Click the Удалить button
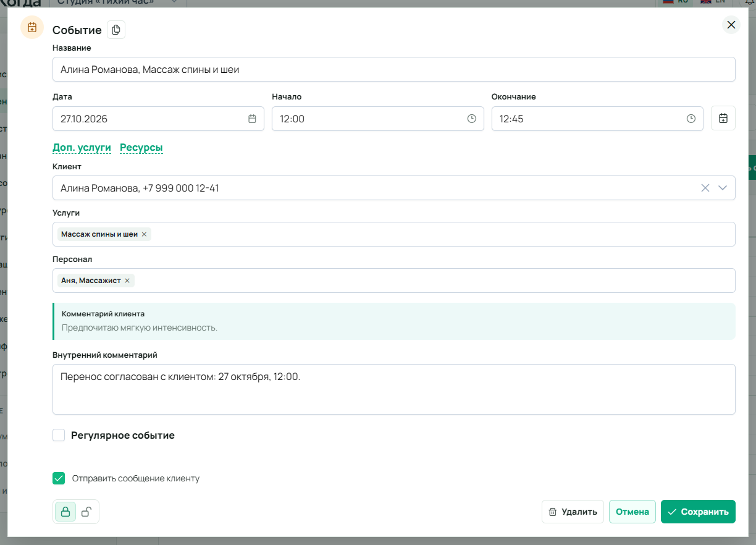 click(573, 512)
